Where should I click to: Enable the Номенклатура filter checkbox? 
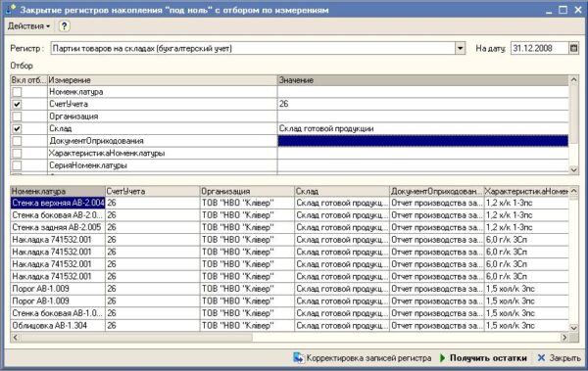click(x=17, y=92)
